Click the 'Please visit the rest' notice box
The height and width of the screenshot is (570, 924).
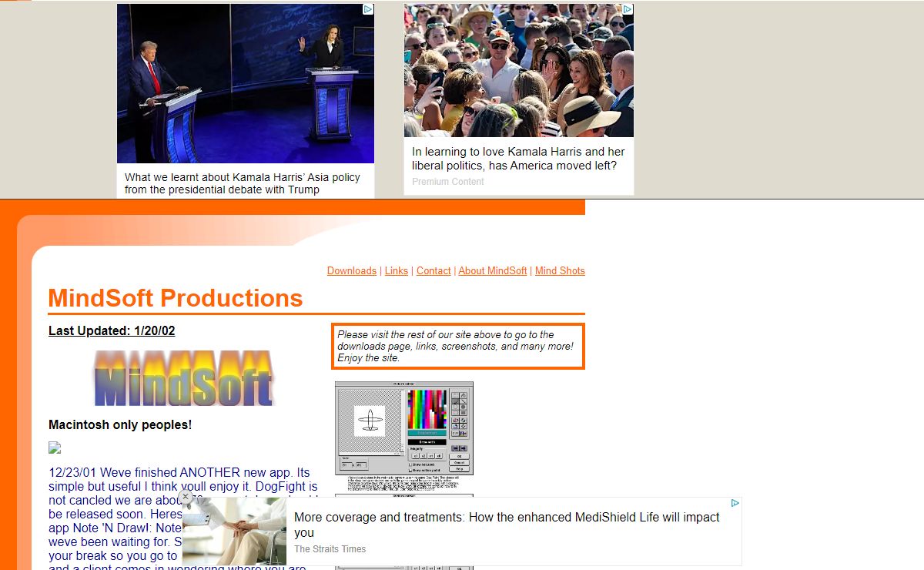click(x=458, y=346)
